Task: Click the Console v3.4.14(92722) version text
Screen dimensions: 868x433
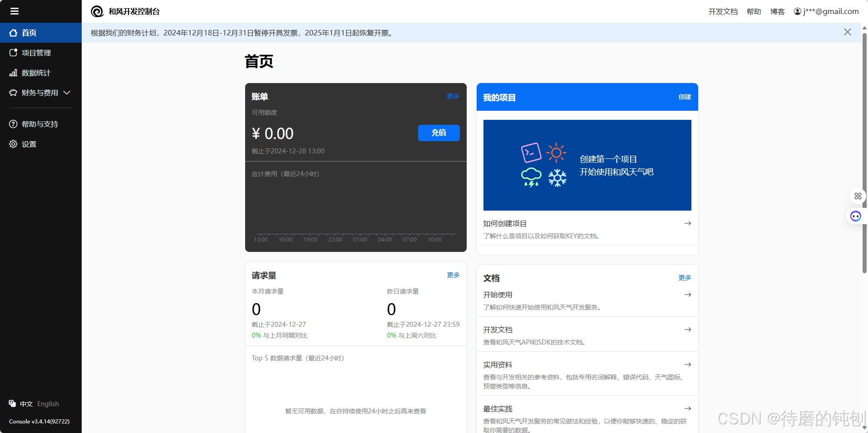Action: [39, 421]
